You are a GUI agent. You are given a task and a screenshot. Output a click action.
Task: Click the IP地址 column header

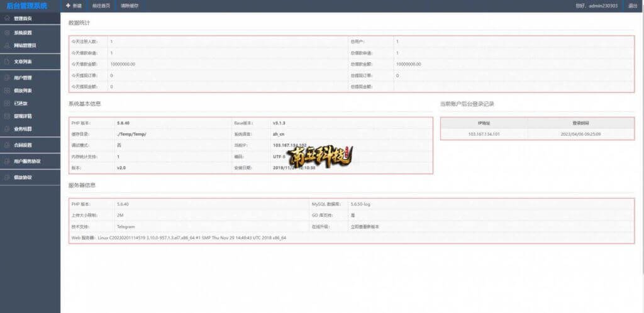tap(484, 123)
